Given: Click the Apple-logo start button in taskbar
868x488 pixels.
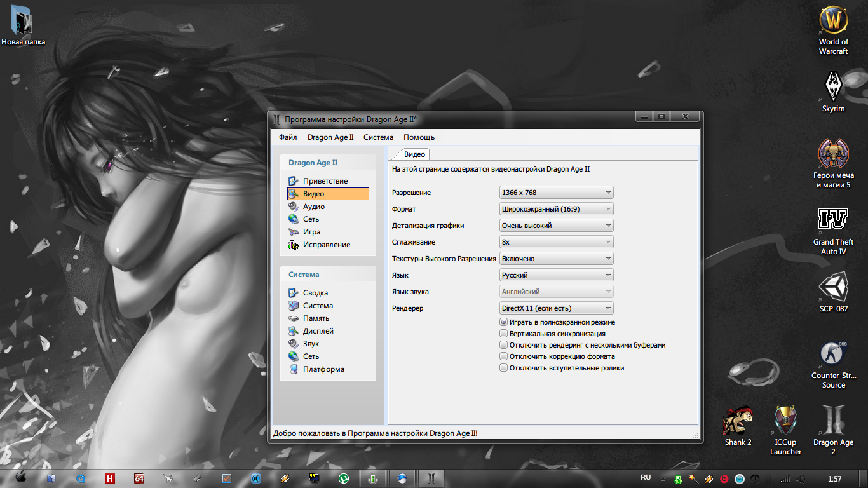Looking at the screenshot, I should tap(20, 478).
